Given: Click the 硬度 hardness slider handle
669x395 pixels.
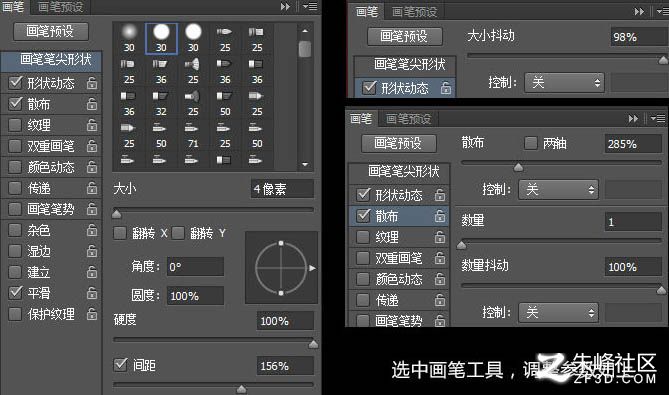Looking at the screenshot, I should [313, 344].
